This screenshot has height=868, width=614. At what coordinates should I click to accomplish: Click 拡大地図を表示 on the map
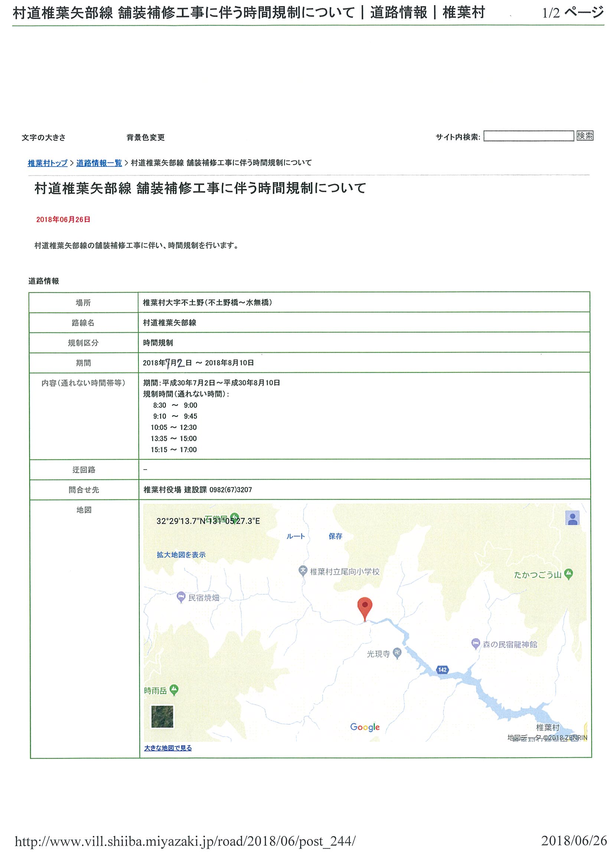pos(181,555)
